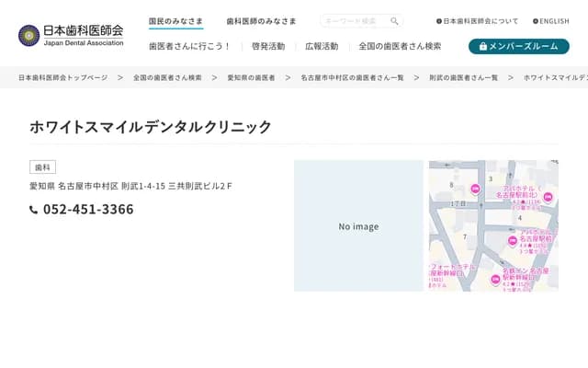Select the 国民のみなさま tab
Viewport: 588px width, 368px height.
tap(175, 21)
